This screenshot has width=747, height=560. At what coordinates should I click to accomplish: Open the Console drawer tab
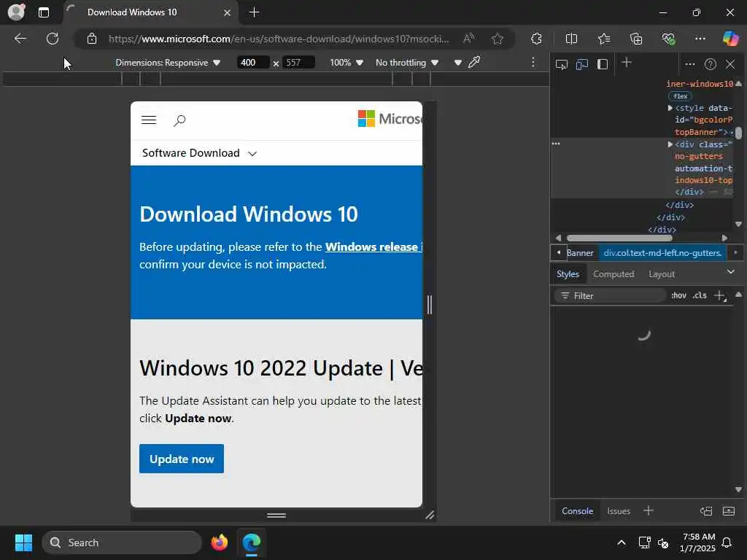tap(578, 511)
